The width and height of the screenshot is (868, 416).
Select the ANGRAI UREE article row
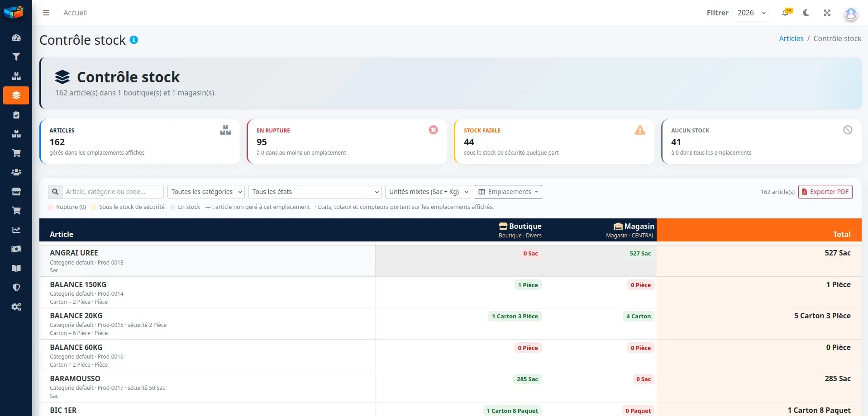coord(450,261)
